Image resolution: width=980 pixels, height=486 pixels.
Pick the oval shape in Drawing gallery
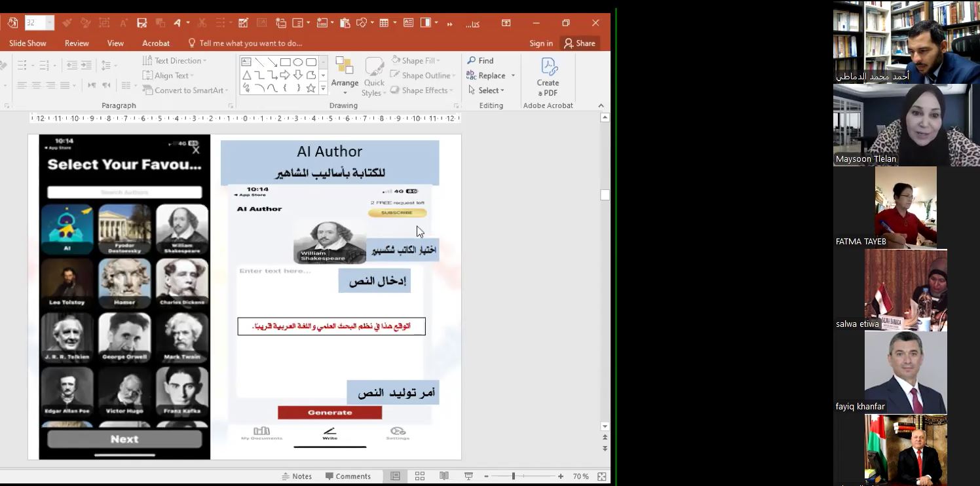click(x=298, y=62)
